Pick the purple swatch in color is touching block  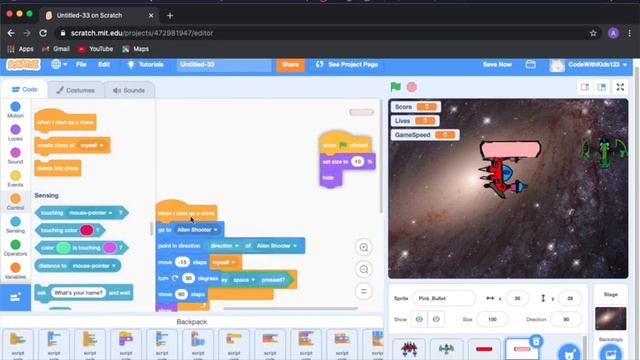pyautogui.click(x=109, y=248)
